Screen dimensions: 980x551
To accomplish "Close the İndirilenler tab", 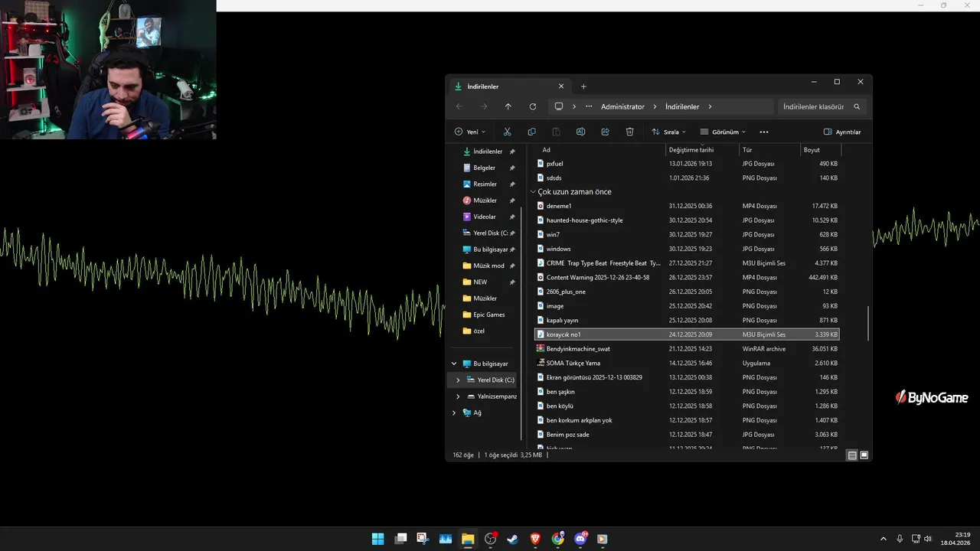I will (561, 86).
